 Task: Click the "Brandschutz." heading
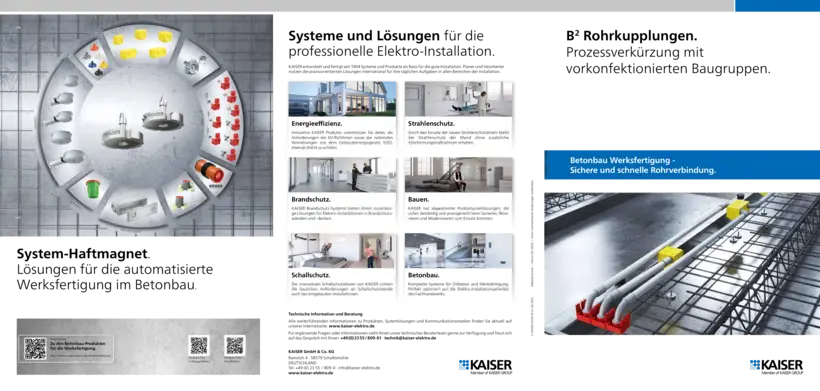point(311,200)
